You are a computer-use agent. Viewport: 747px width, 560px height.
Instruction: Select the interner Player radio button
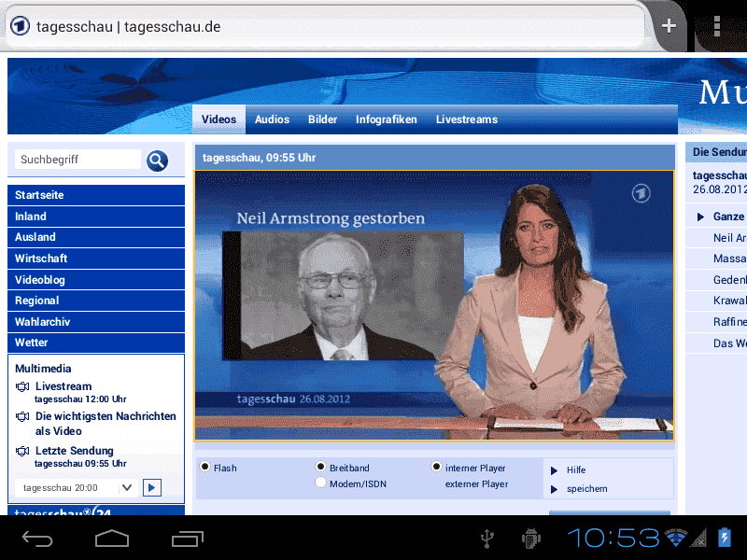coord(436,467)
